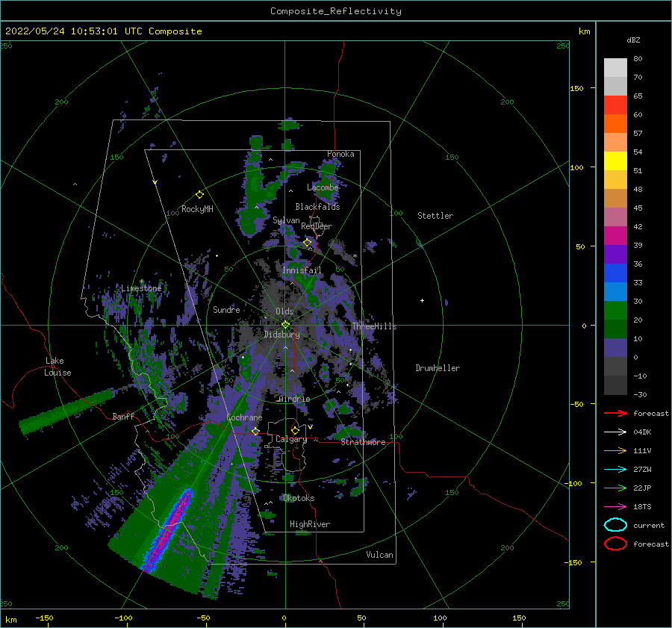Click the magenta 18TS arrow legend icon
The image size is (672, 628).
click(x=615, y=507)
